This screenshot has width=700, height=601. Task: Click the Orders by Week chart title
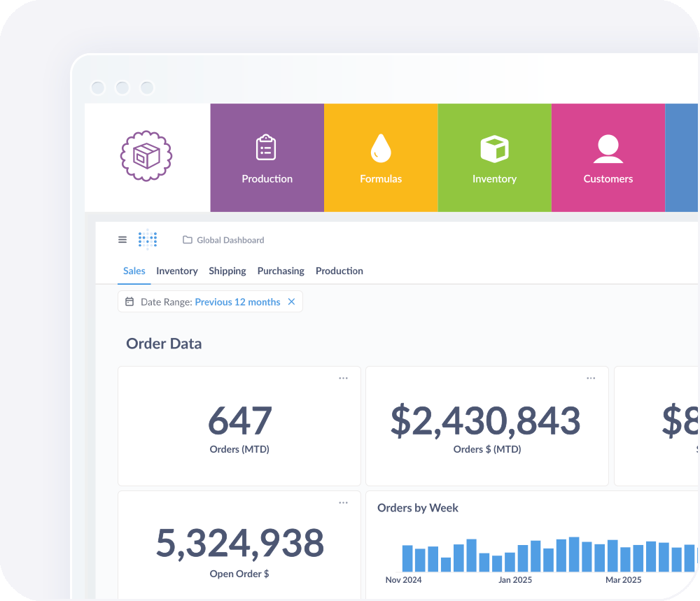pyautogui.click(x=418, y=508)
